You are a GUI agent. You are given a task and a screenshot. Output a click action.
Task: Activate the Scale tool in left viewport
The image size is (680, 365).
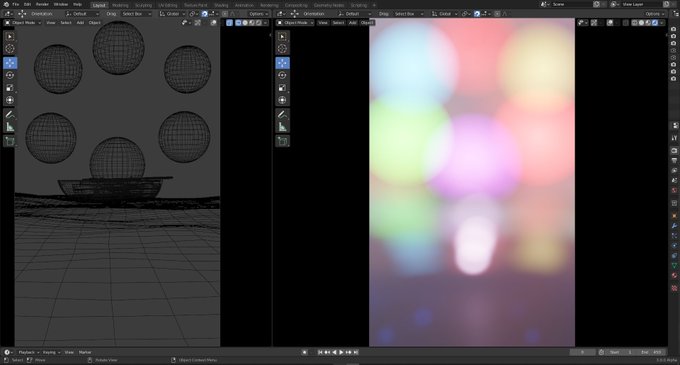click(x=10, y=88)
